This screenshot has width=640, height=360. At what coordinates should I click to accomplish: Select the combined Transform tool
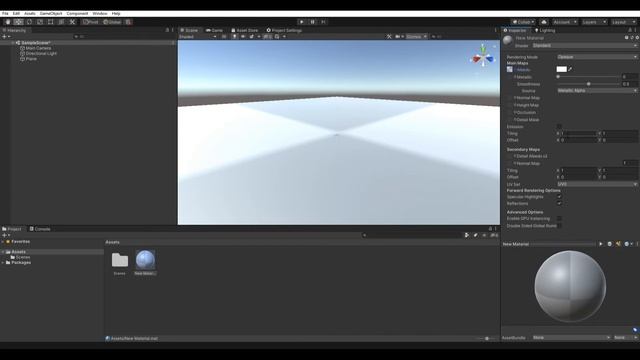click(61, 22)
